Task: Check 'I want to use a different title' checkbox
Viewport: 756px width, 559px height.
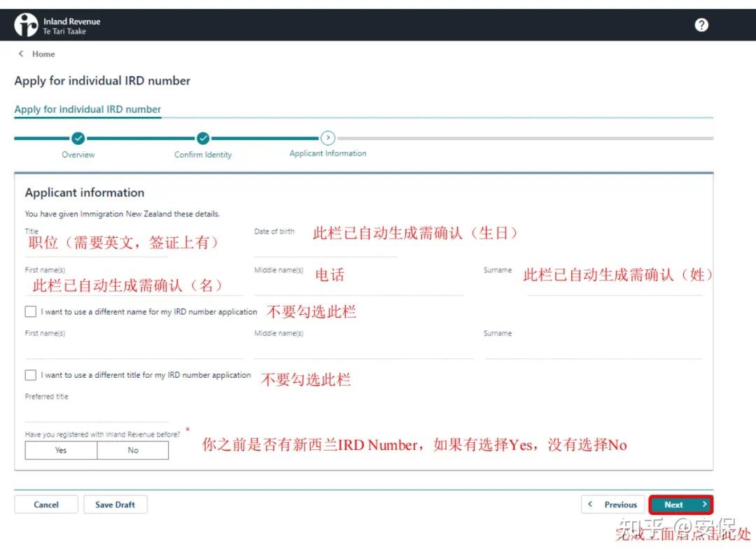Action: pos(30,375)
